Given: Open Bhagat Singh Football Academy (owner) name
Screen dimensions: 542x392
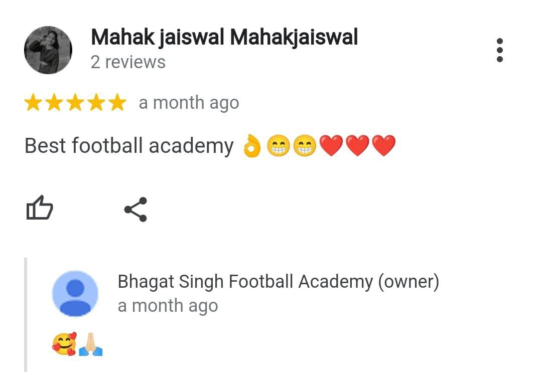Looking at the screenshot, I should (278, 282).
